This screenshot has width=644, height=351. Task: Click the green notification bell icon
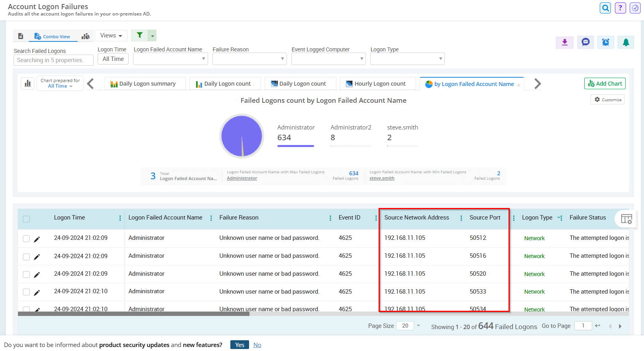[626, 42]
